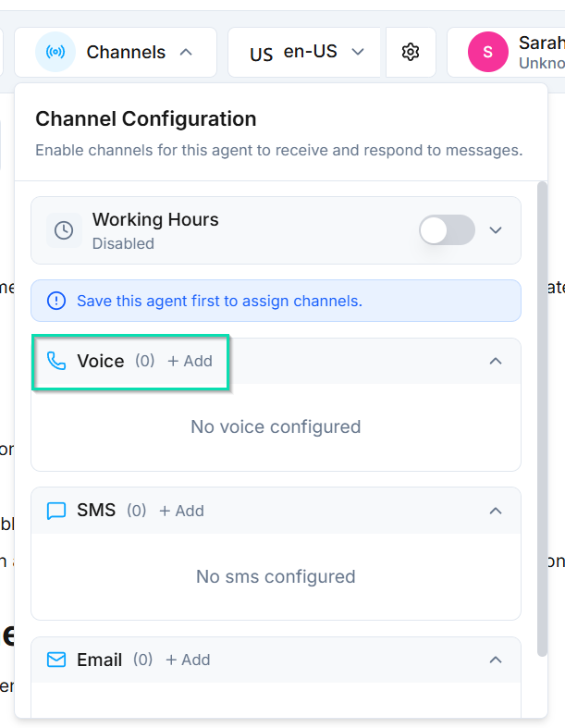Open the settings gear icon
The height and width of the screenshot is (728, 565).
[411, 52]
